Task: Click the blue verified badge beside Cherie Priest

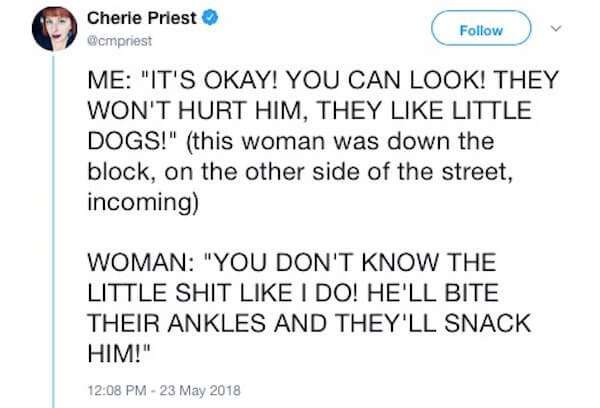Action: [x=210, y=18]
